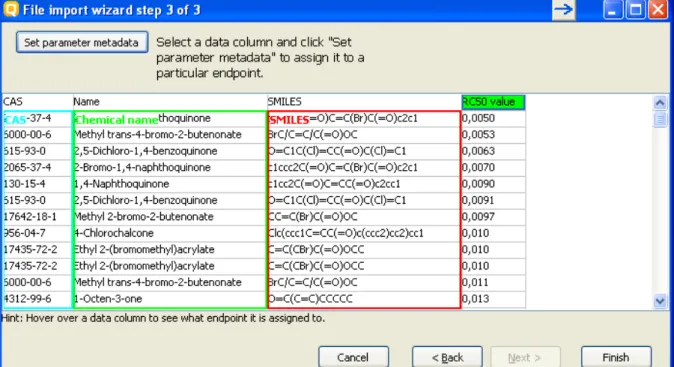Click the RC50 cell 0,0091
Screen dimensions: 674x367
493,200
